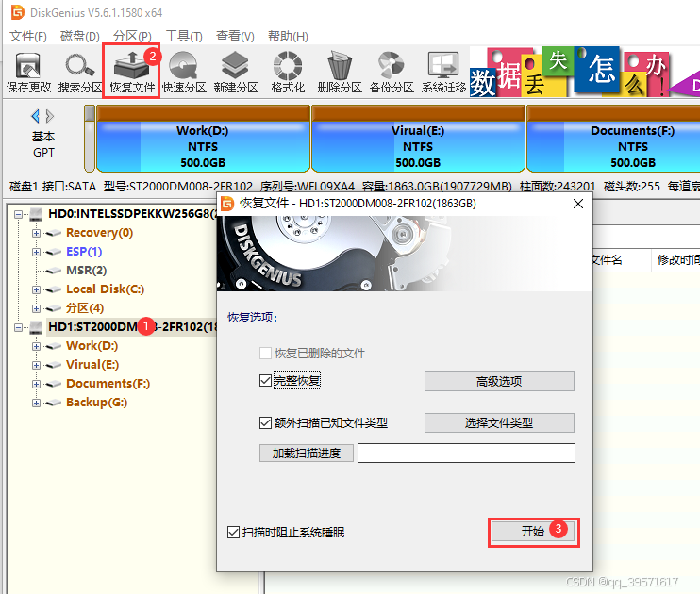Image resolution: width=700 pixels, height=594 pixels.
Task: Select Recovery(0) in the disk tree
Action: pyautogui.click(x=100, y=233)
